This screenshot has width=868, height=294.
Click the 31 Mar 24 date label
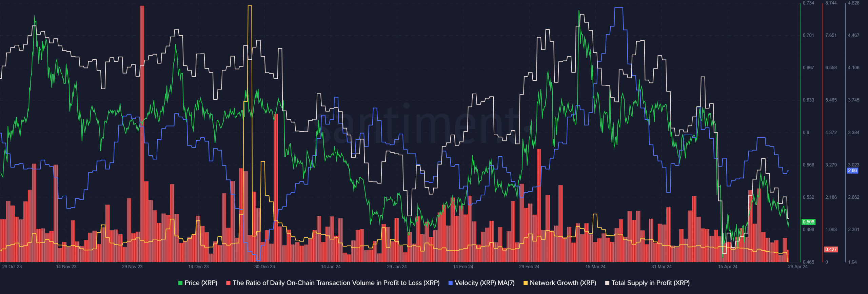pyautogui.click(x=661, y=267)
